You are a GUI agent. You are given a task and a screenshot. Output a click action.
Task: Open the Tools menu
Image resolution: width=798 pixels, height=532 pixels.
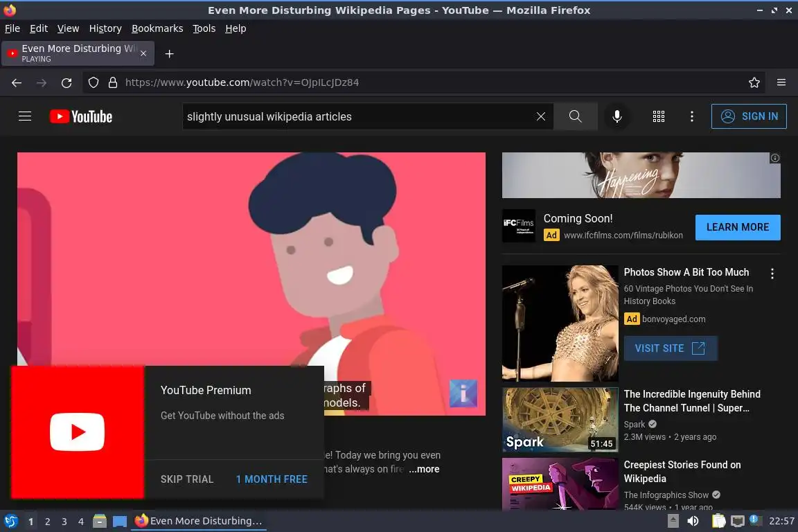(x=204, y=28)
